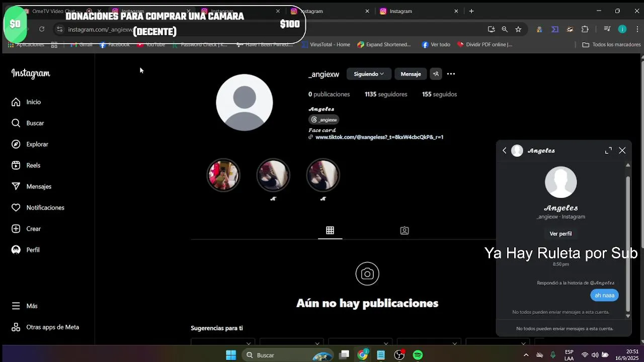Open Reels from the sidebar
Image resolution: width=644 pixels, height=362 pixels.
tap(26, 165)
